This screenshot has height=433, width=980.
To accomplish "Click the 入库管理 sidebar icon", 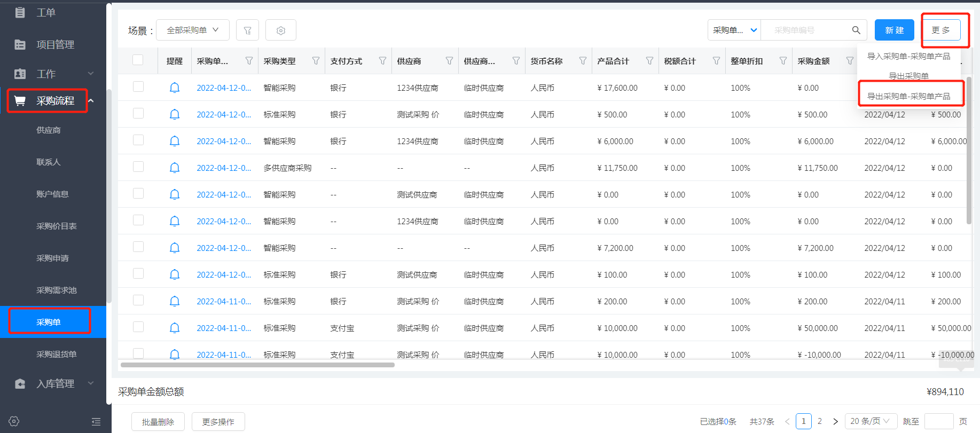I will click(20, 384).
